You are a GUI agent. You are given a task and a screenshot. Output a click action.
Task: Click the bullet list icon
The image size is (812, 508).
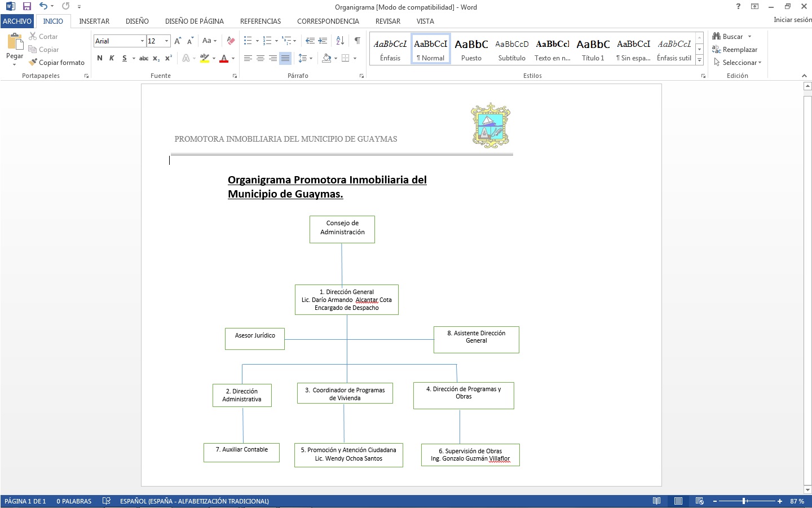point(248,41)
